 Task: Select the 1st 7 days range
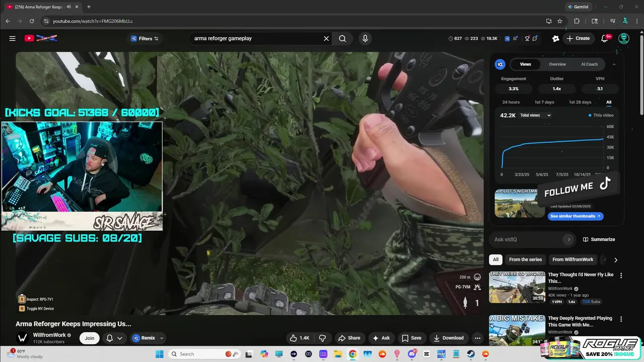[544, 102]
